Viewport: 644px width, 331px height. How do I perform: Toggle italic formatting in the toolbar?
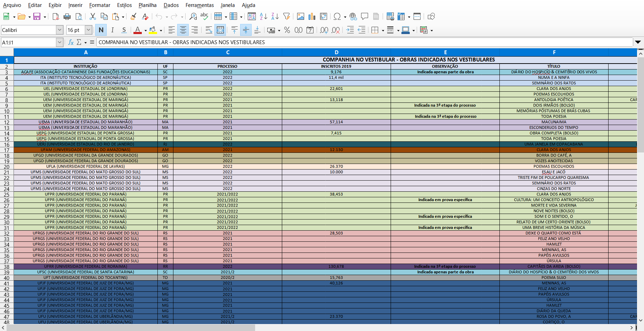[x=112, y=30]
